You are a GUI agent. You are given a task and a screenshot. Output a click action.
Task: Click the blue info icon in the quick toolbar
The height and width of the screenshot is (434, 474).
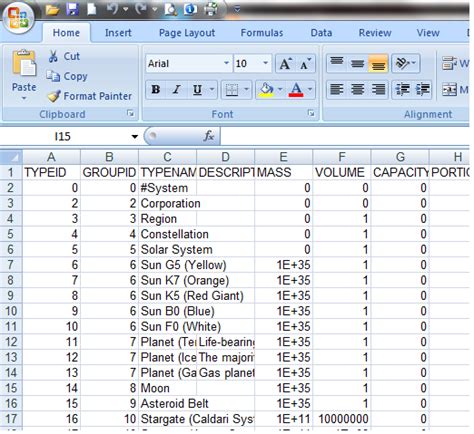[190, 9]
